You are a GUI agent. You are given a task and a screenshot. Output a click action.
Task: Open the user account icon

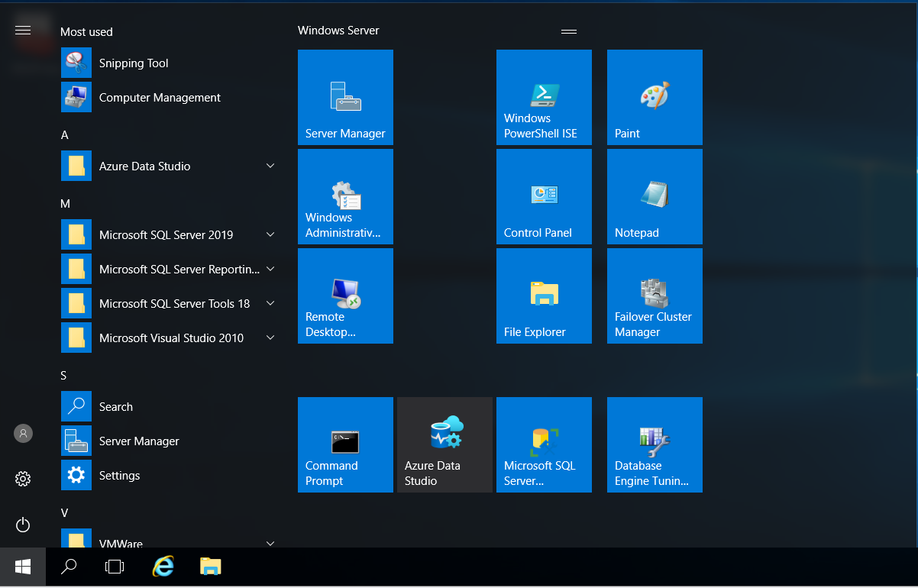23,433
